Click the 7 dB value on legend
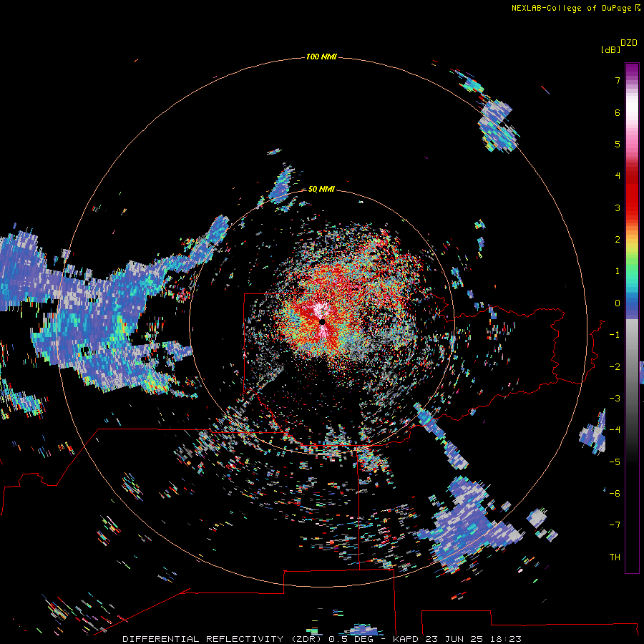 [x=618, y=80]
